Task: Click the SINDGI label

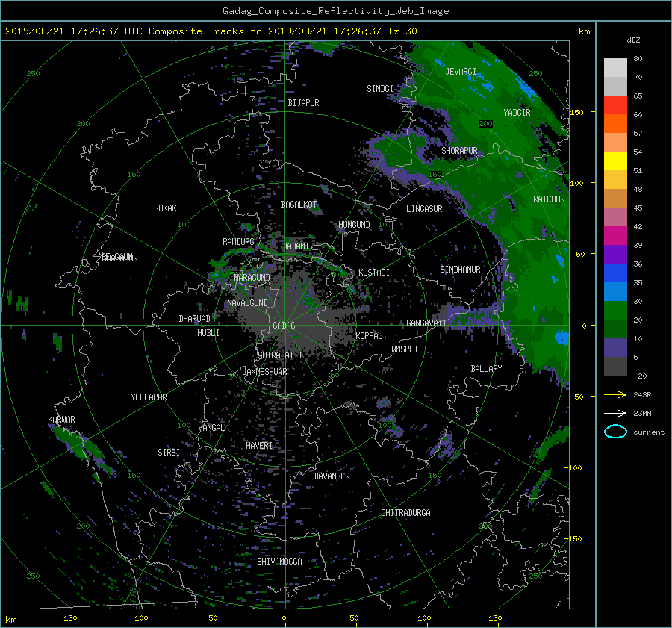Action: [x=380, y=89]
